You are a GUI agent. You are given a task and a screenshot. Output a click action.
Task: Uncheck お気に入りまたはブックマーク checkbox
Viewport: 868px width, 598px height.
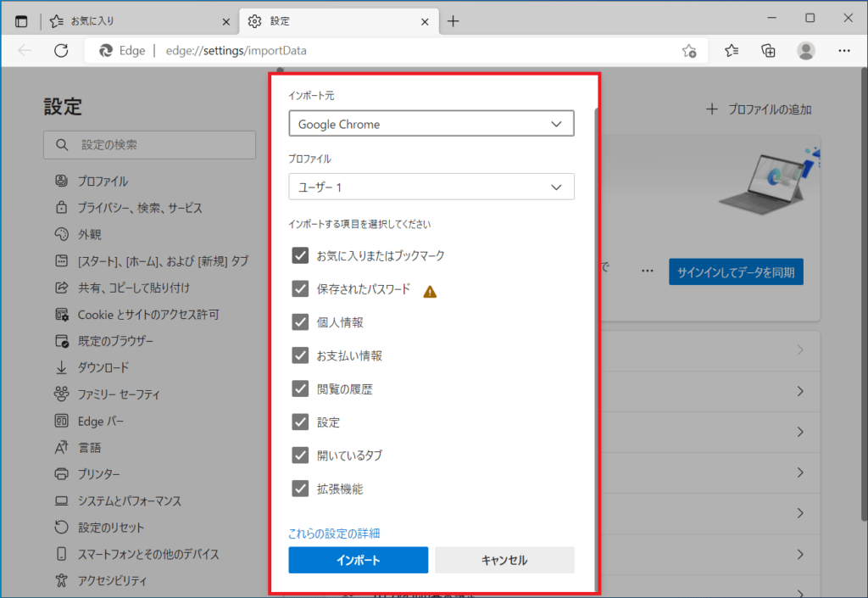300,255
